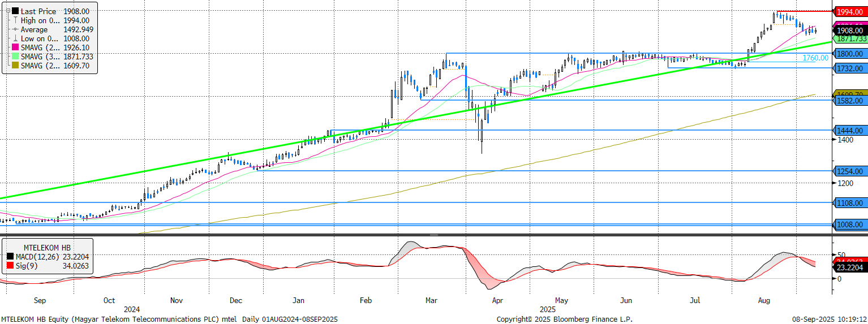Viewport: 868px width, 324px height.
Task: Click the 50 tick on MACD axis
Action: click(841, 255)
